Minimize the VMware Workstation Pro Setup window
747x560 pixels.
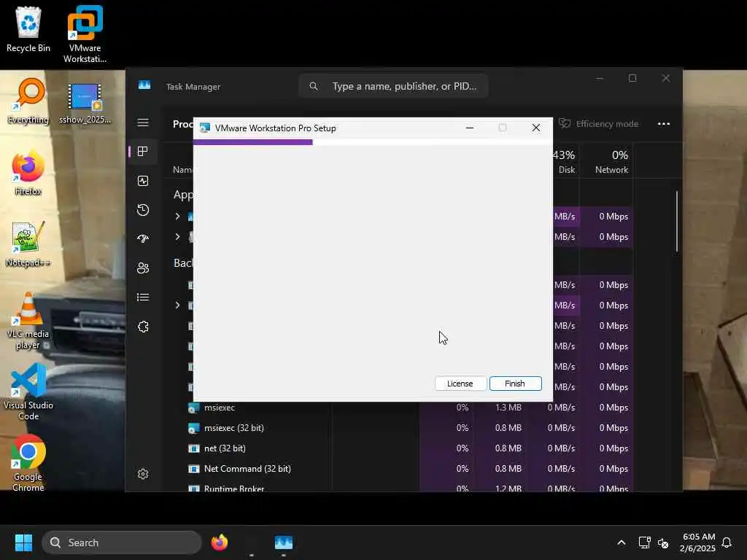click(470, 128)
